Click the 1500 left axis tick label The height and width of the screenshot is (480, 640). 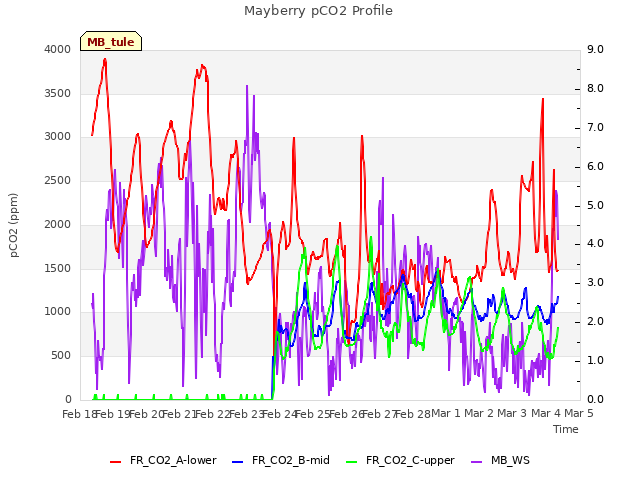click(58, 269)
